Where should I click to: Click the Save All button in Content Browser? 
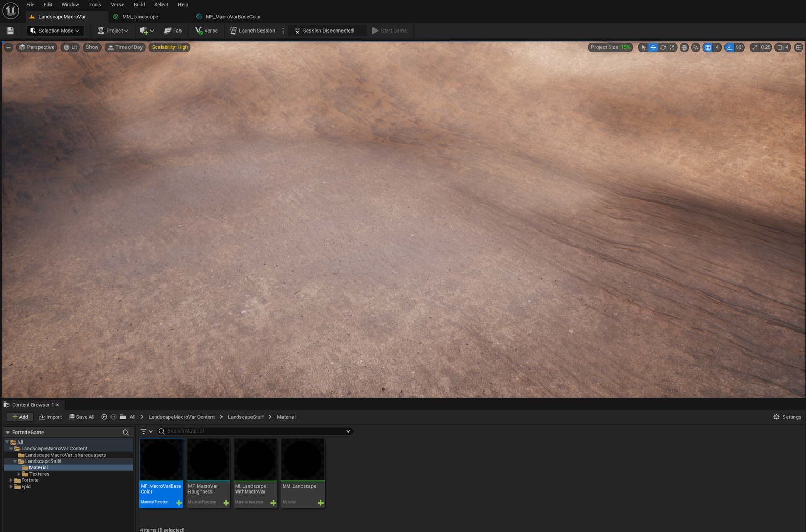click(x=82, y=417)
